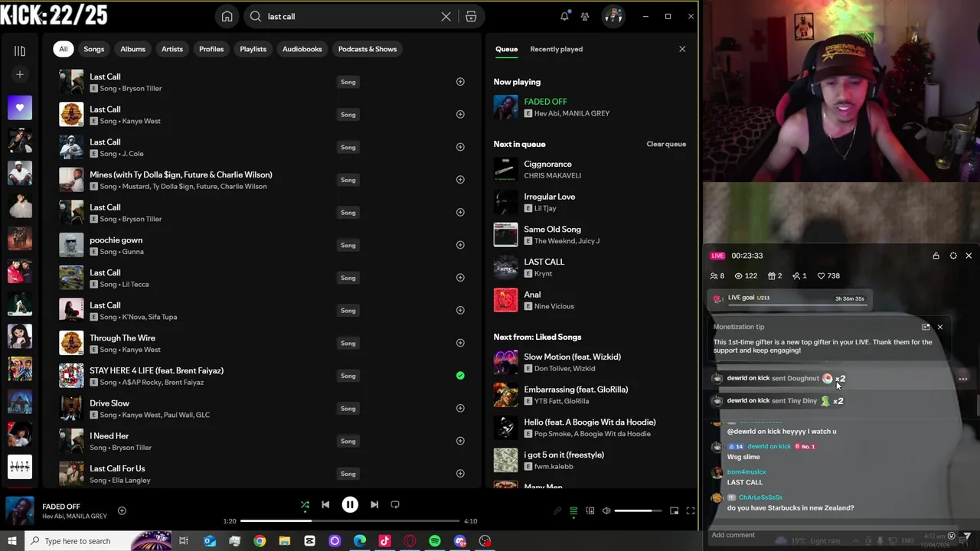The image size is (980, 551).
Task: Open Friend Activity icon in top bar
Action: [x=585, y=16]
